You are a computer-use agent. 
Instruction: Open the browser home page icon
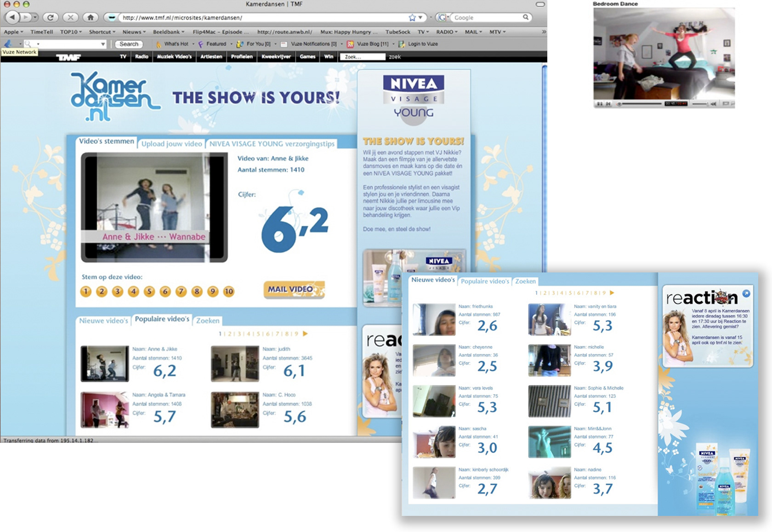click(91, 17)
